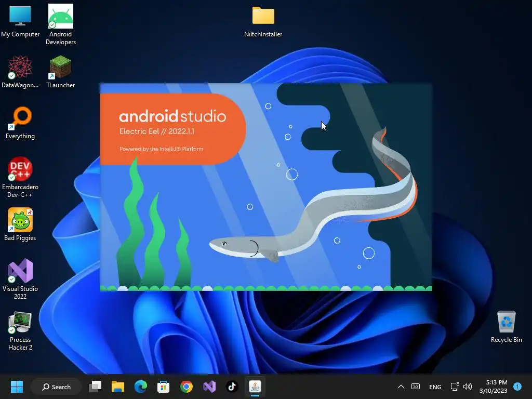
Task: Open TikTok from the taskbar
Action: [x=232, y=387]
